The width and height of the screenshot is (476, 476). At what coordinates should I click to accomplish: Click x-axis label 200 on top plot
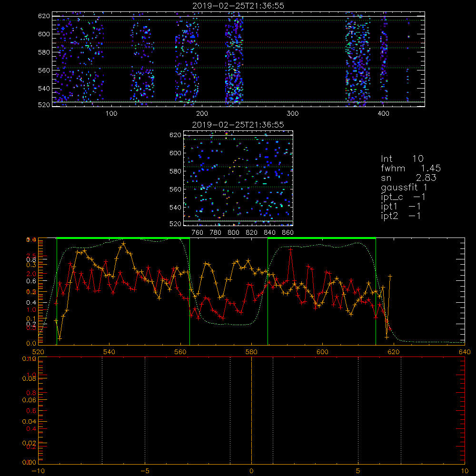[202, 114]
